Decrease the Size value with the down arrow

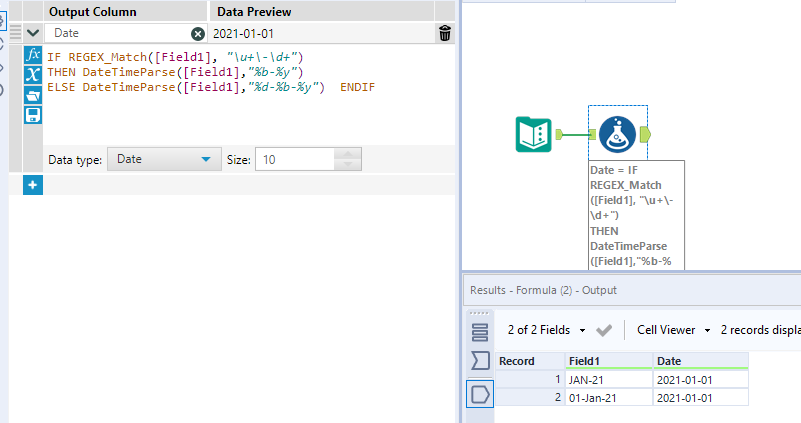tap(348, 165)
